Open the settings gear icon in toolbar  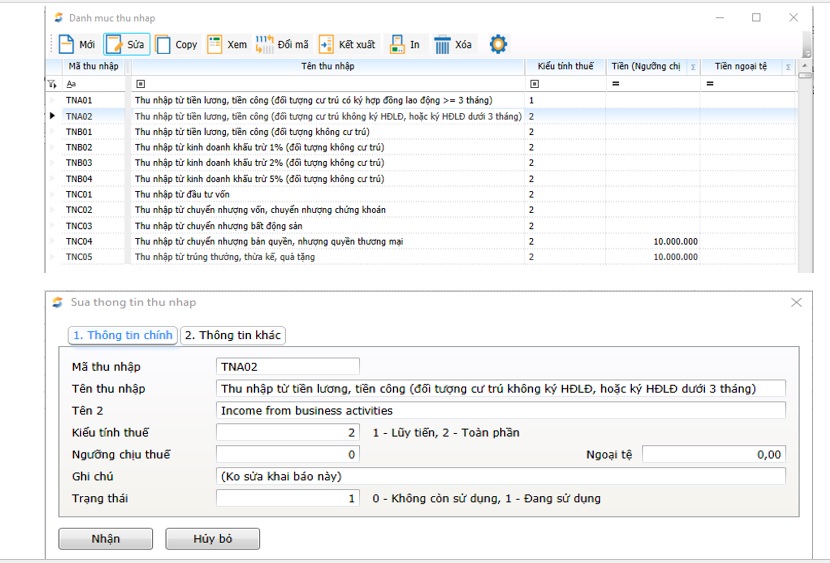point(498,44)
